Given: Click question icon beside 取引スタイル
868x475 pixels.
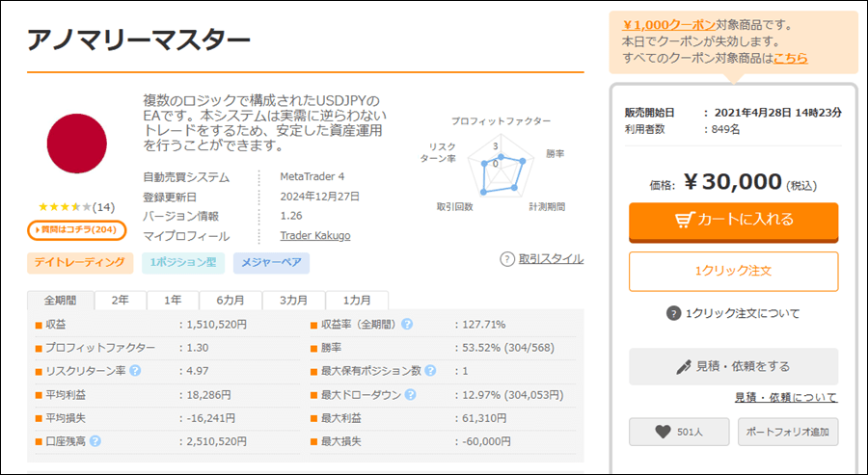Looking at the screenshot, I should 507,259.
